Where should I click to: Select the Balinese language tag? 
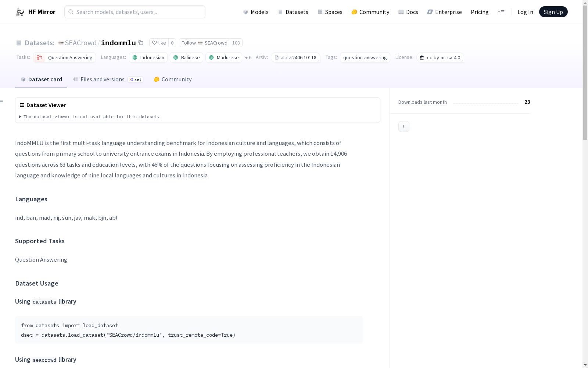[186, 57]
